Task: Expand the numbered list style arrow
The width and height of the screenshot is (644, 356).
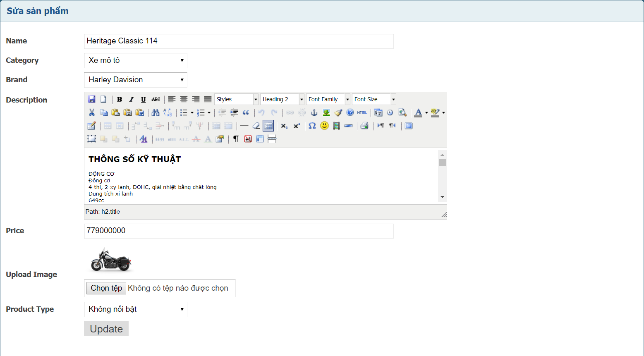Action: click(209, 112)
